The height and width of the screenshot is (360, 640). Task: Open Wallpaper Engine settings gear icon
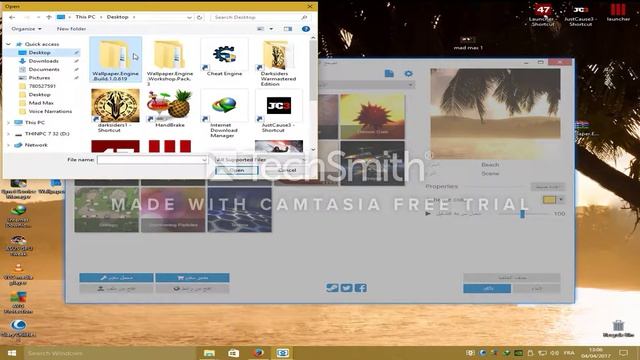[x=408, y=73]
